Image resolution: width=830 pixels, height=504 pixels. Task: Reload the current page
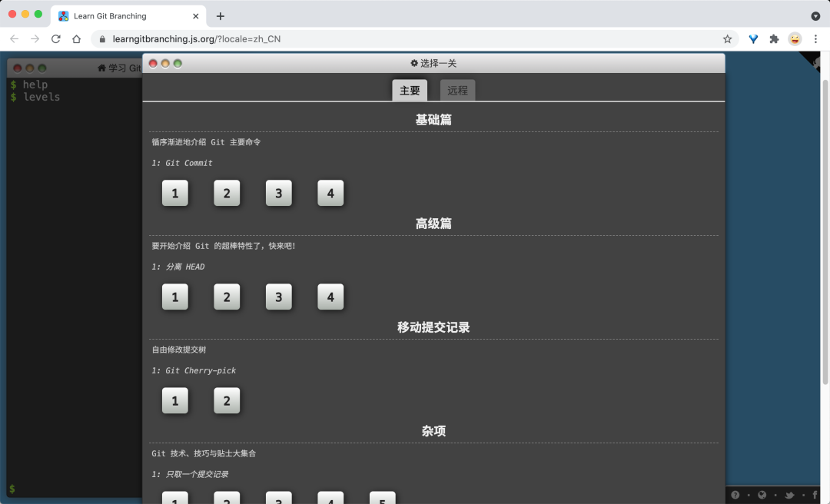pos(55,38)
